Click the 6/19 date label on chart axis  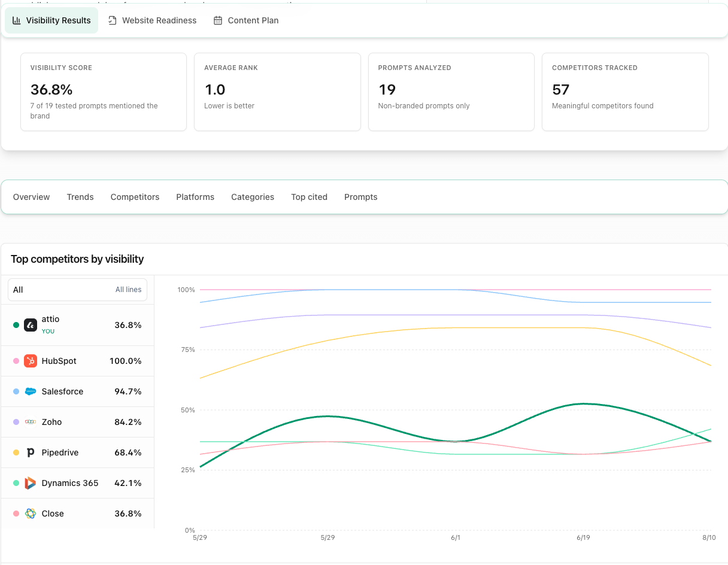[x=583, y=538]
